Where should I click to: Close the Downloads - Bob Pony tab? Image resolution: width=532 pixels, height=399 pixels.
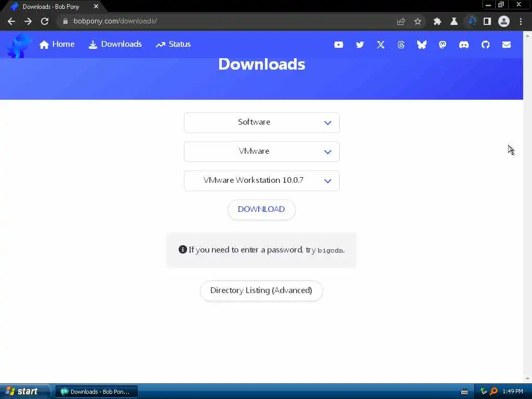click(x=96, y=6)
